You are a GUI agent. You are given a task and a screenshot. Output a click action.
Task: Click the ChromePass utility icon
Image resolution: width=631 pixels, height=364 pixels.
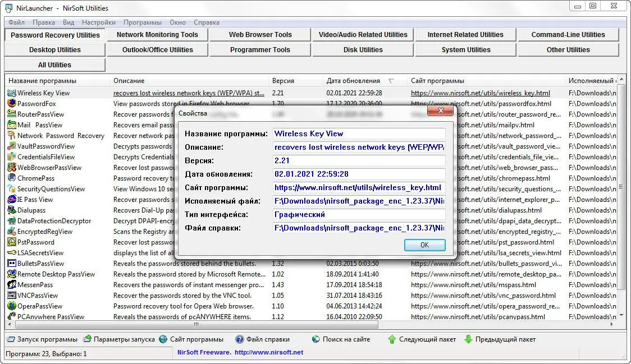point(11,178)
